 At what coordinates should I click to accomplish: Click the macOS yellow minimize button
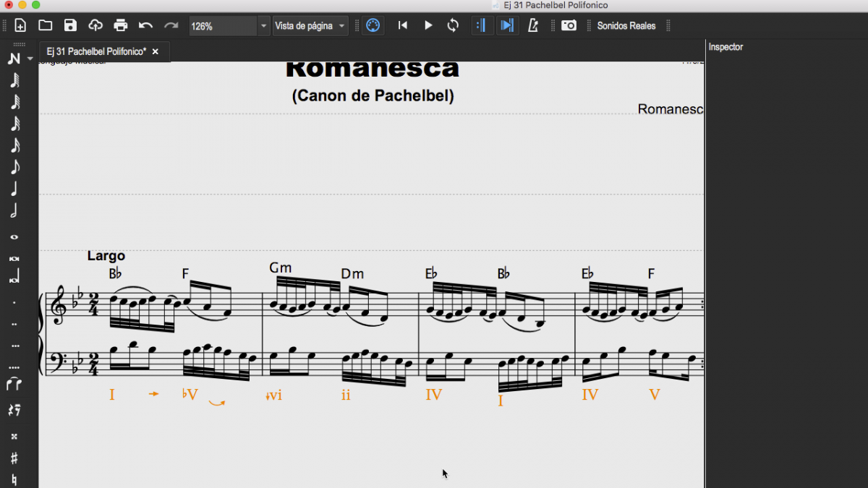point(21,5)
